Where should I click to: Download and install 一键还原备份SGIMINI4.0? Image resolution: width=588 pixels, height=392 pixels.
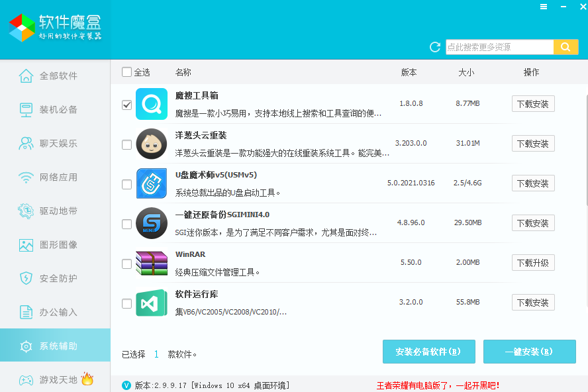(x=533, y=223)
